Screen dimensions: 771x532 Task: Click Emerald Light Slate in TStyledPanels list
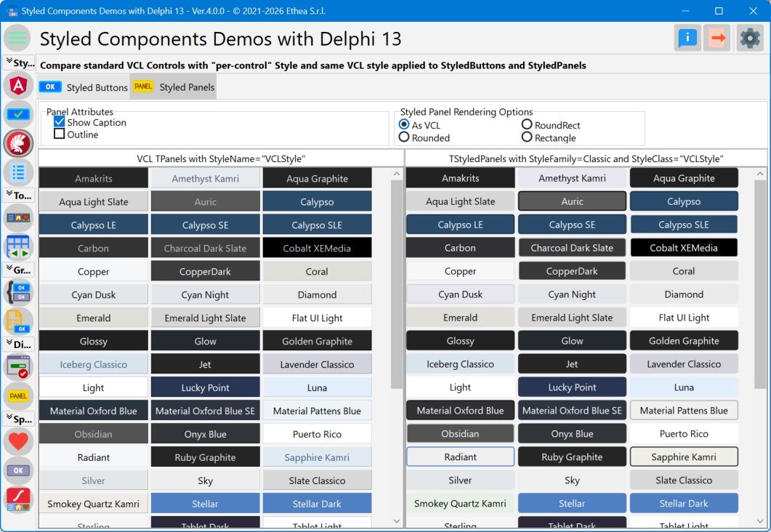(573, 317)
